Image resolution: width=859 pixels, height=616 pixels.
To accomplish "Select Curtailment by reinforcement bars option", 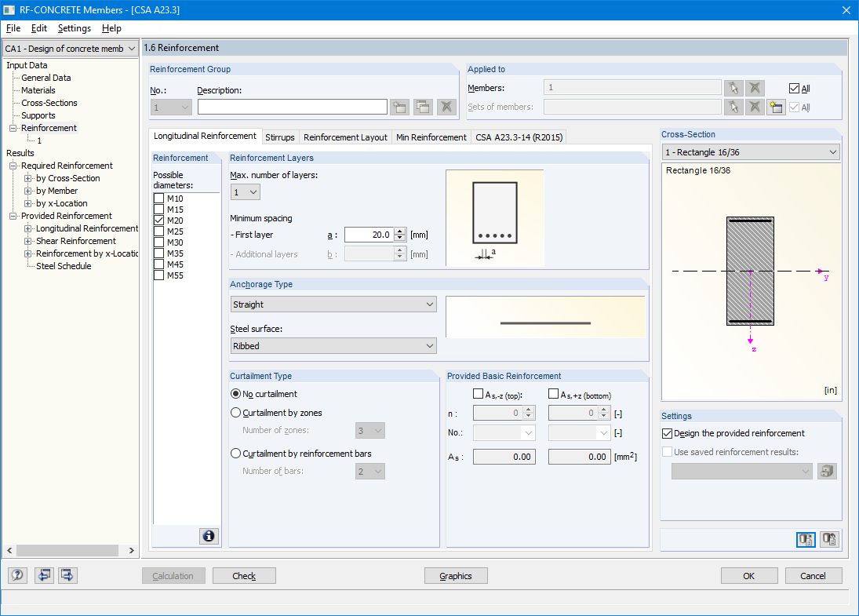I will point(235,454).
